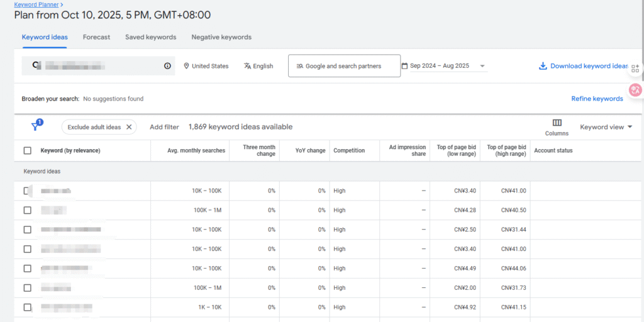This screenshot has width=644, height=322.
Task: Remove the Exclude adult ideas filter
Action: click(x=129, y=127)
